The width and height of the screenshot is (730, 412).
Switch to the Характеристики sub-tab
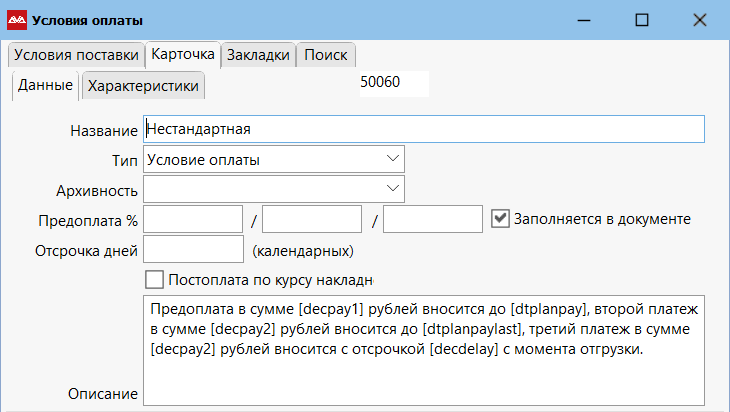[x=143, y=86]
